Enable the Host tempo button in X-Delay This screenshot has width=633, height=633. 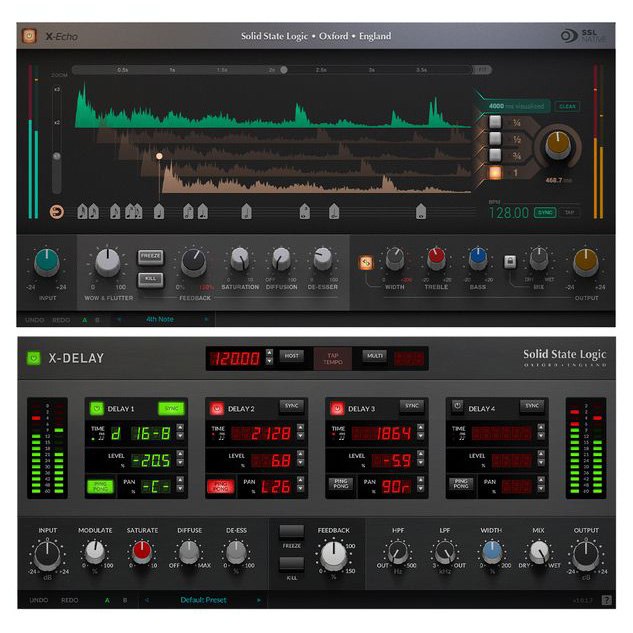pyautogui.click(x=291, y=356)
